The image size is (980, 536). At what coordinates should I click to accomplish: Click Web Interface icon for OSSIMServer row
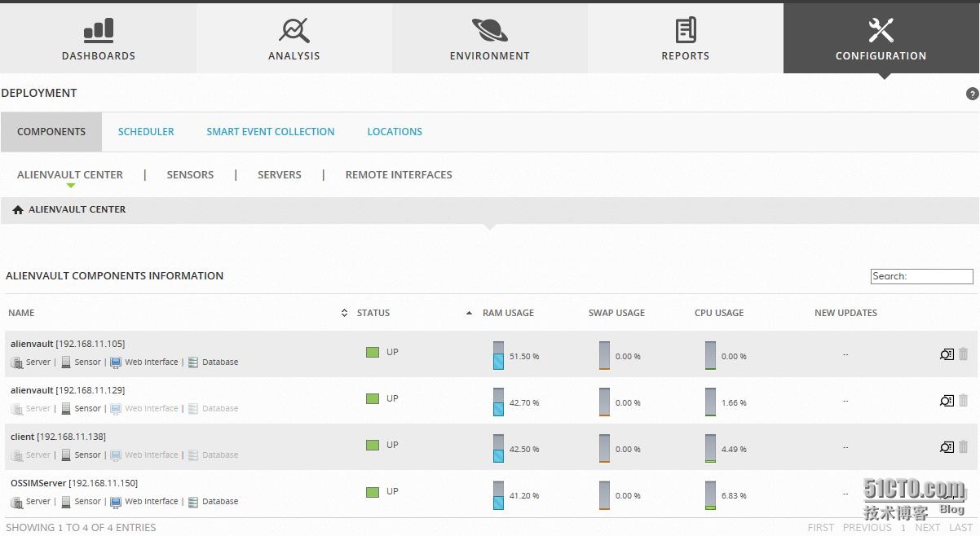(116, 502)
